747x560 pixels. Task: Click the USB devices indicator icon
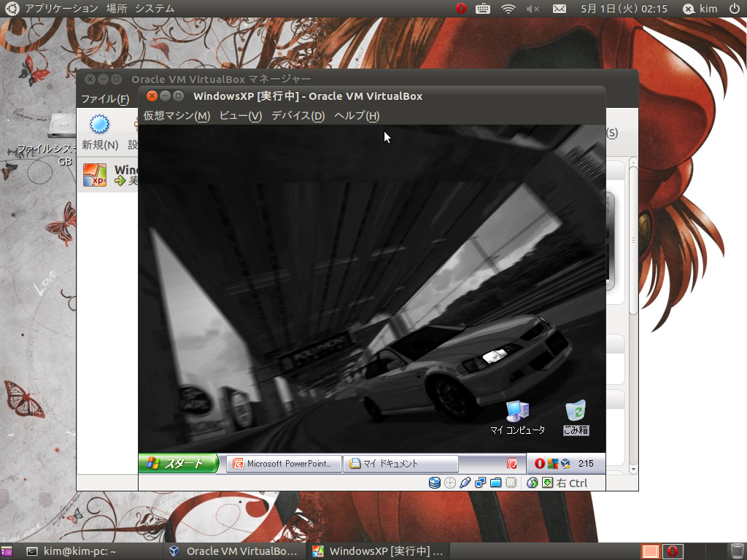point(465,483)
